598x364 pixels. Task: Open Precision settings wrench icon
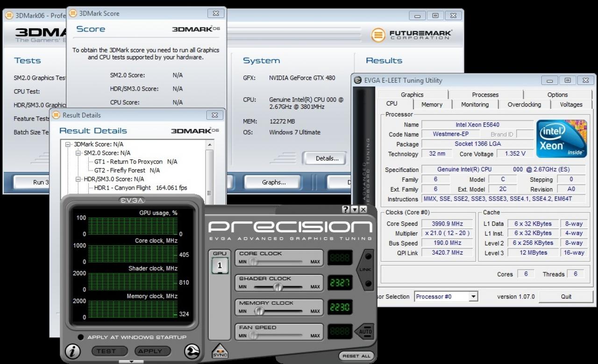click(191, 351)
